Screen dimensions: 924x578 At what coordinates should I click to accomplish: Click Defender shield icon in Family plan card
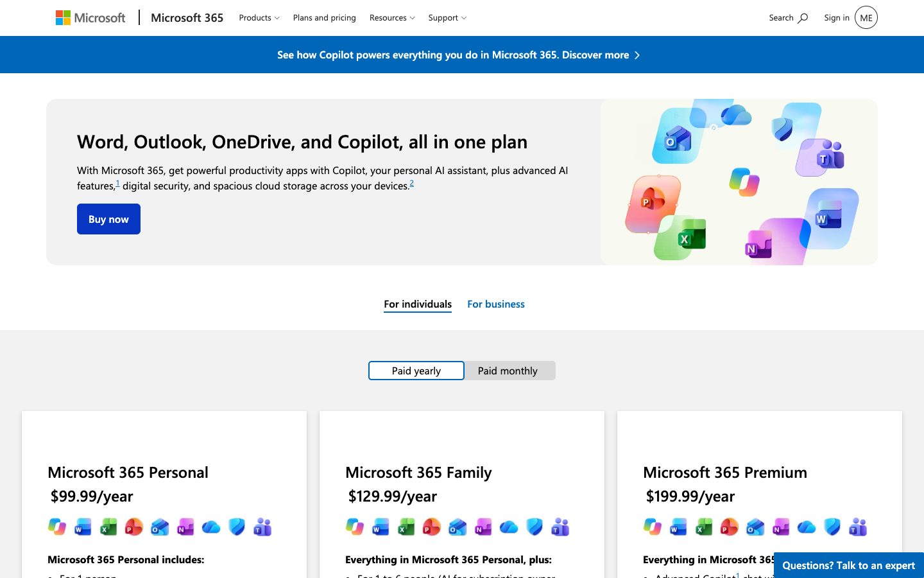535,527
